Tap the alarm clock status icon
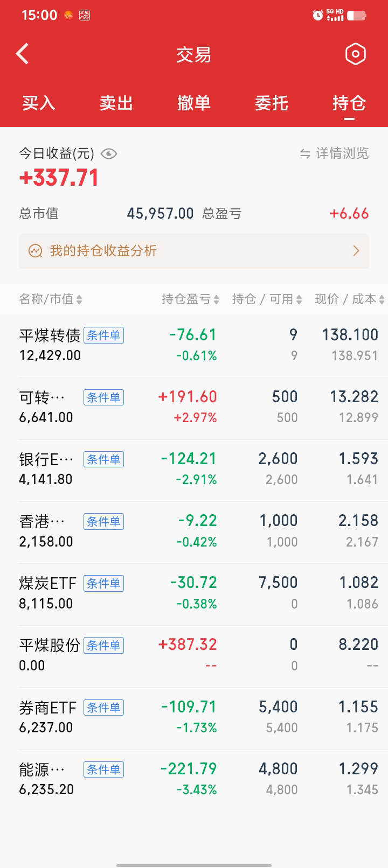 318,15
